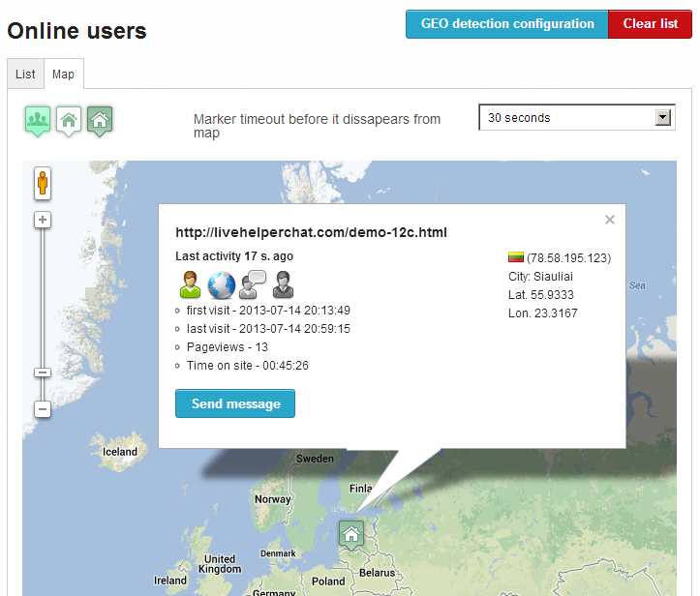700x596 pixels.
Task: Open the marker timeout dropdown showing 30 seconds
Action: (x=577, y=118)
